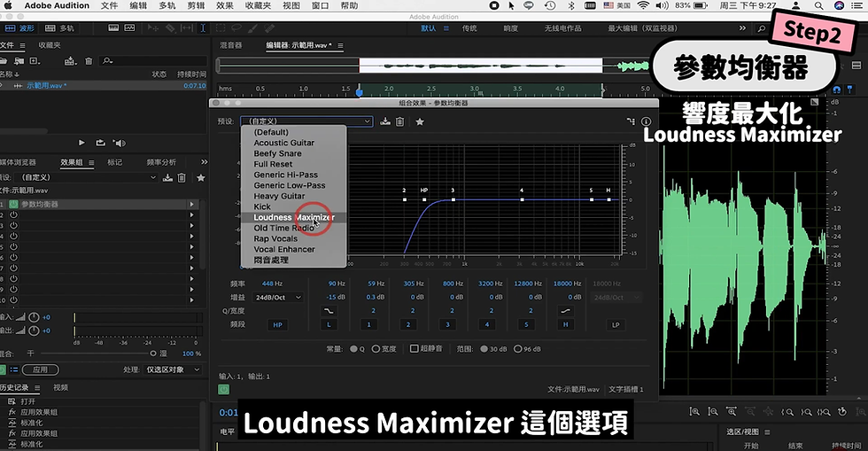Click the import file icon in Files panel
Viewport: 868px width, 451px height.
click(19, 61)
